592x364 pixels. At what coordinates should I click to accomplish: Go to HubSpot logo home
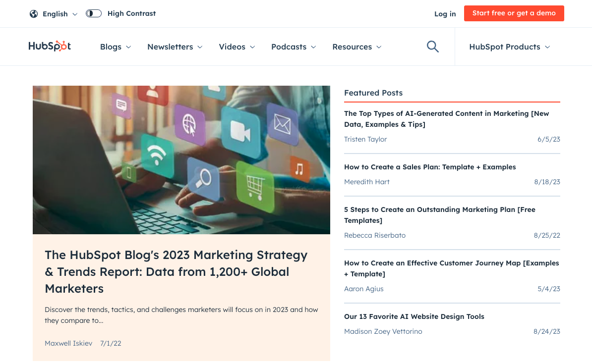(x=50, y=46)
